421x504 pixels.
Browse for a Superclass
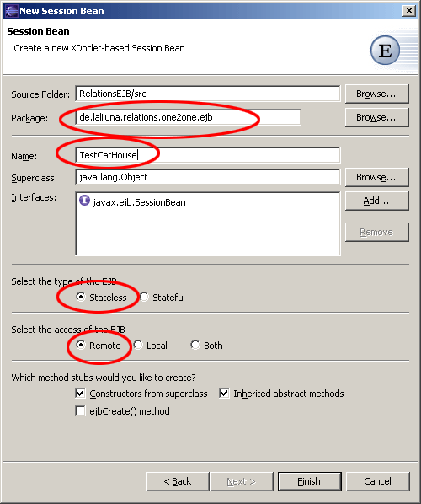tap(377, 177)
